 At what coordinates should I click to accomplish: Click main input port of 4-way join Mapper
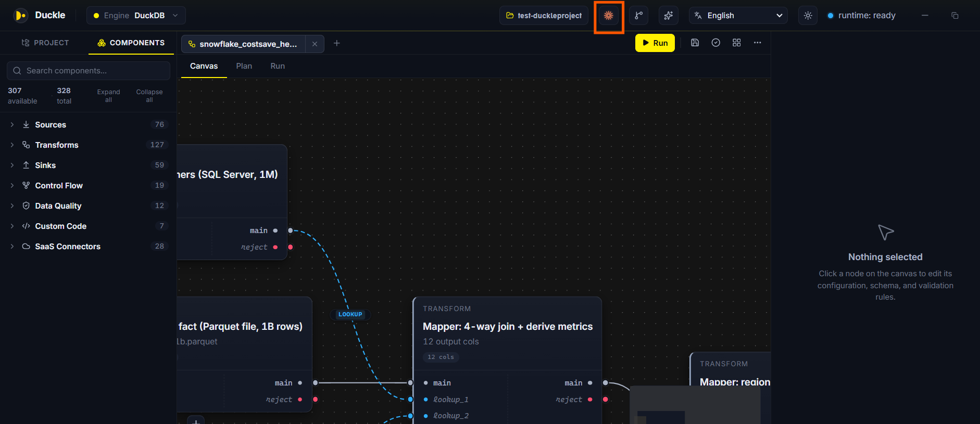coord(410,383)
